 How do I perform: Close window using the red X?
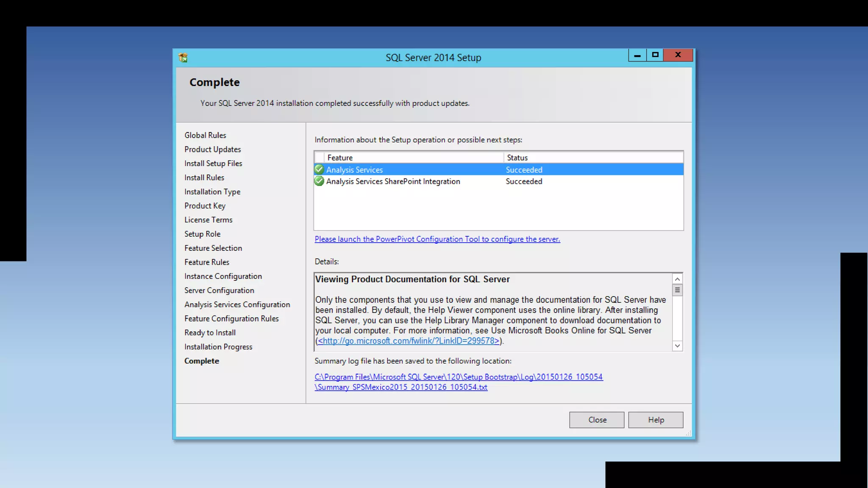tap(678, 55)
